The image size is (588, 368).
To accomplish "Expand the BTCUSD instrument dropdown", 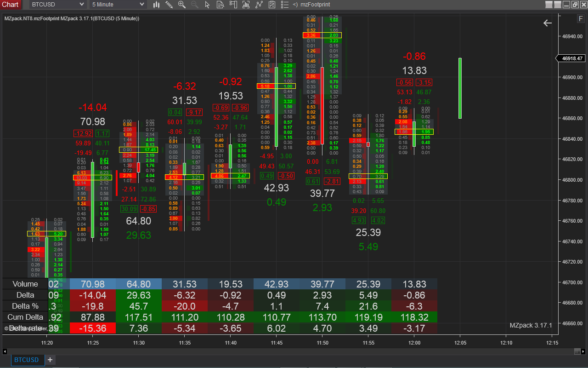I will click(58, 5).
